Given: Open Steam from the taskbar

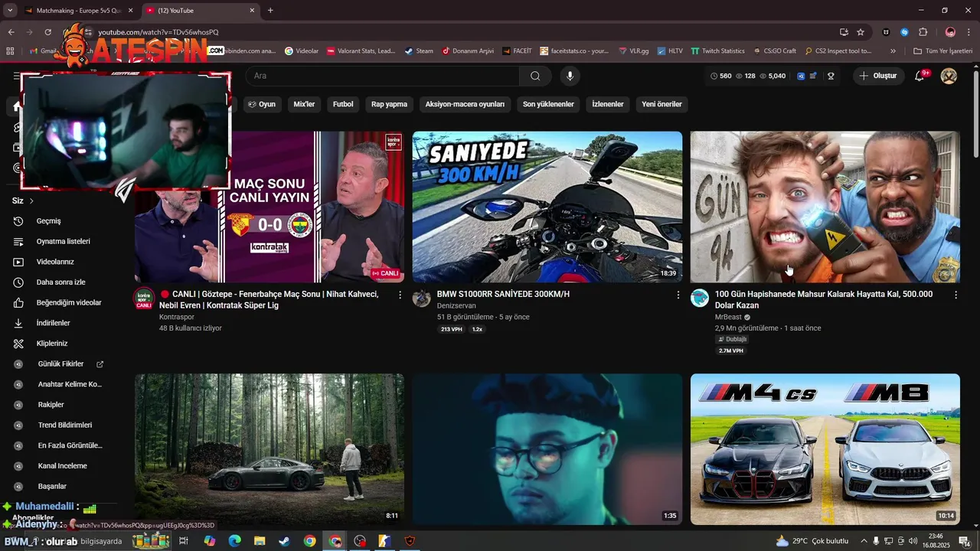Looking at the screenshot, I should pyautogui.click(x=284, y=541).
